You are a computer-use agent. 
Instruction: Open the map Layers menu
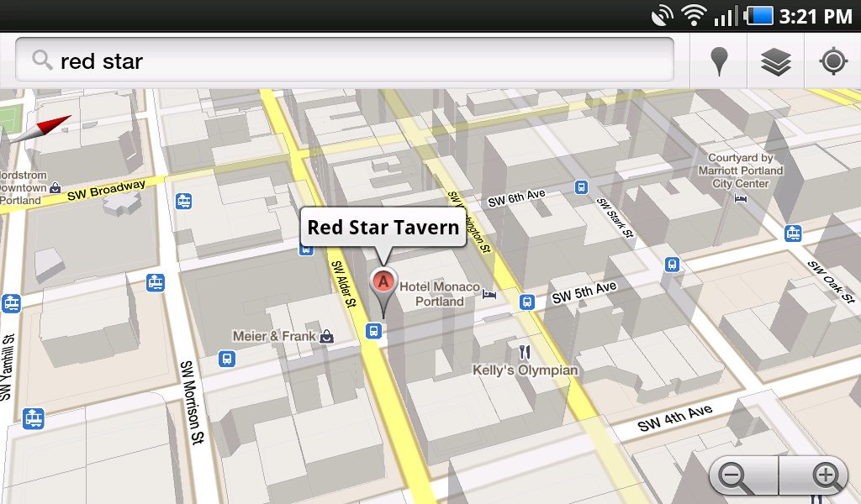point(776,60)
